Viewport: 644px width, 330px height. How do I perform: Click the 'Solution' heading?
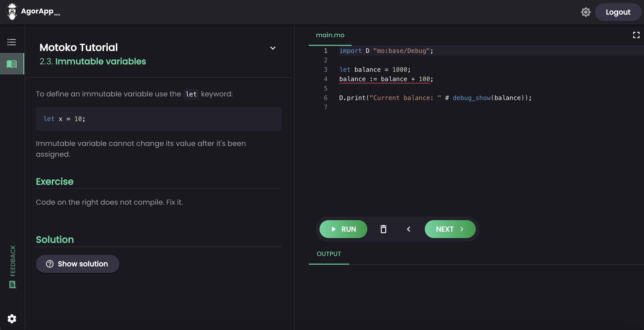coord(55,239)
